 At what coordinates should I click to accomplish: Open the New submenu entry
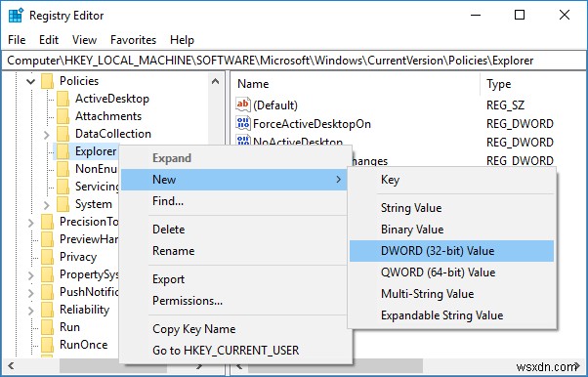click(x=234, y=180)
